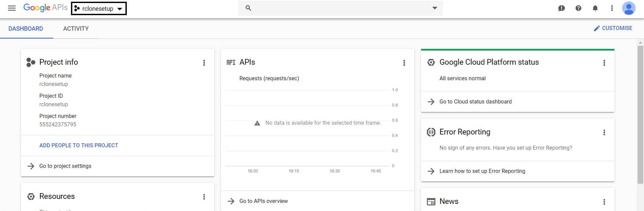This screenshot has height=211, width=644.
Task: Click the 'All services normal' status text
Action: click(x=462, y=79)
